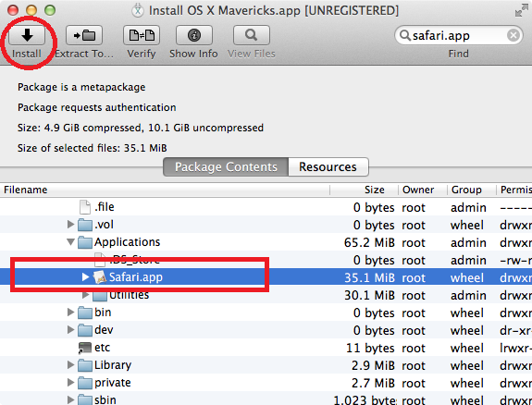Select the Library entry name
Image resolution: width=532 pixels, height=405 pixels.
113,365
